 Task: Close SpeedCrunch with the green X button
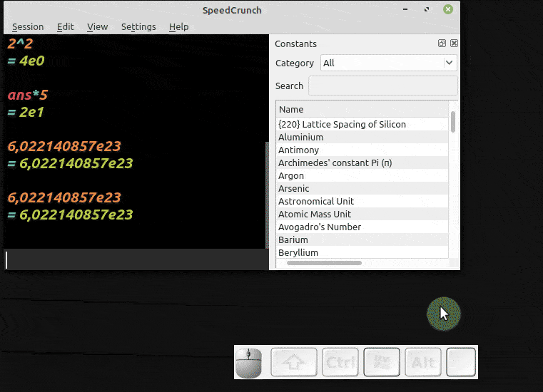448,9
